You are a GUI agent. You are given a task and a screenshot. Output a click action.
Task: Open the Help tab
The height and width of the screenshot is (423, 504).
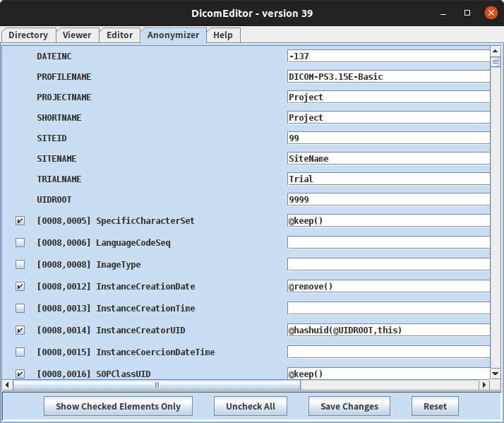[x=223, y=35]
